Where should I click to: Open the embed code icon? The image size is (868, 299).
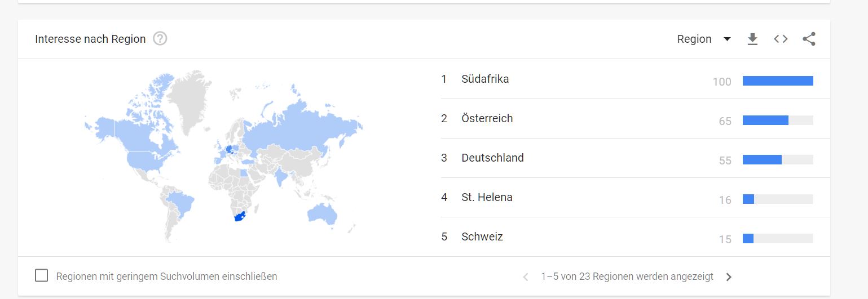(x=781, y=39)
